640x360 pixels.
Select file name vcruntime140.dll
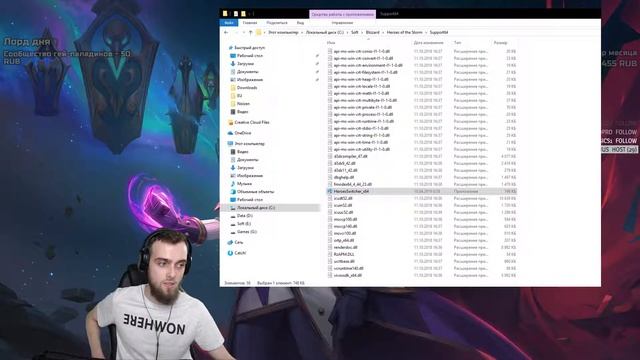point(349,268)
